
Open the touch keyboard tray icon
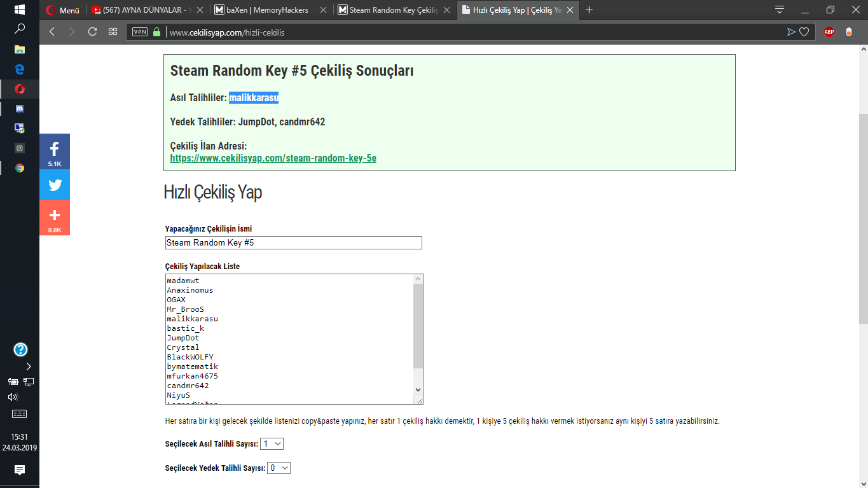coord(20,414)
